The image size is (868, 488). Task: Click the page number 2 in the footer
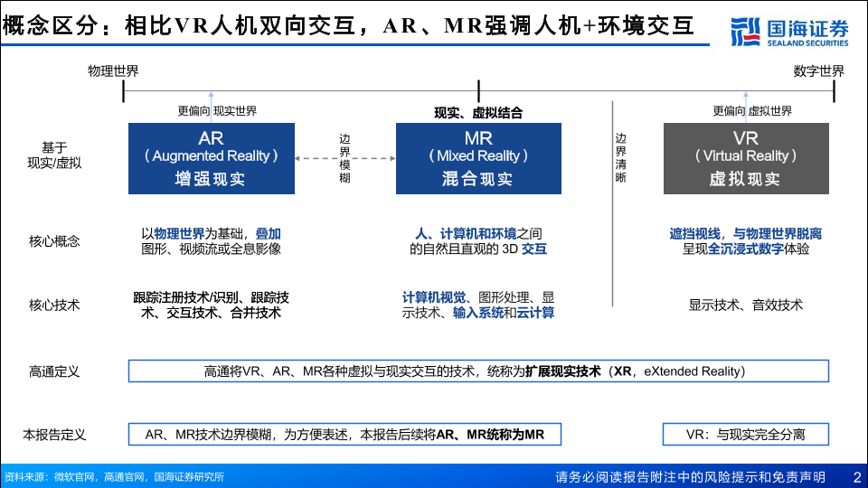[x=856, y=476]
